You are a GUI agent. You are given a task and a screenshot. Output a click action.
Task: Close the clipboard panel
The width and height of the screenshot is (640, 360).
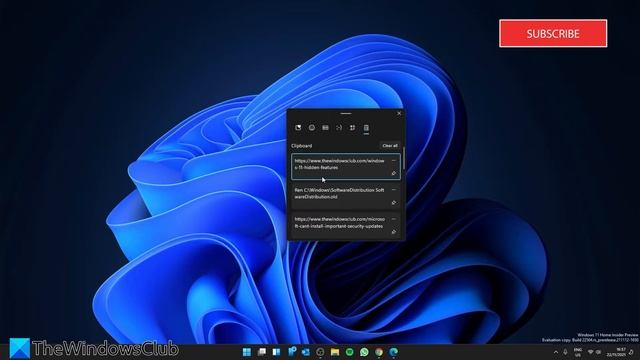(399, 113)
